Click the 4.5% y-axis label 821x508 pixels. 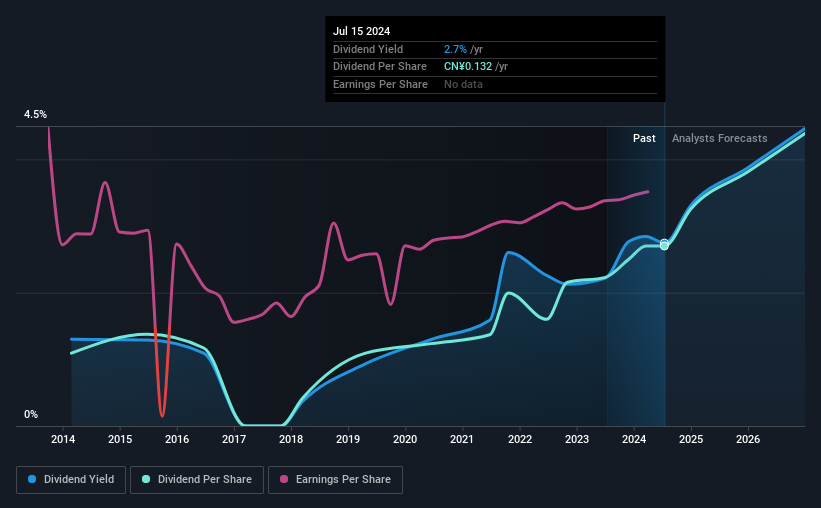tap(35, 114)
